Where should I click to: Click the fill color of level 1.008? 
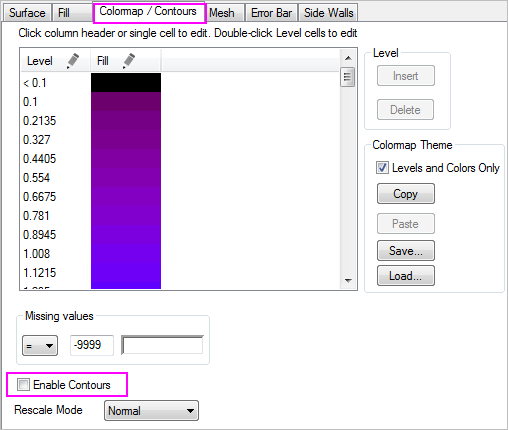pos(126,254)
